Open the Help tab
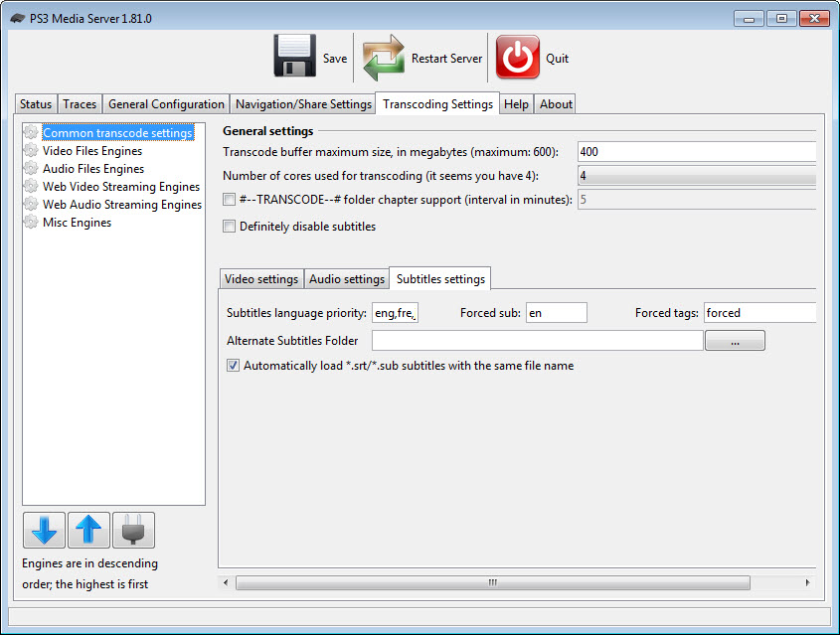Image resolution: width=840 pixels, height=635 pixels. pos(516,104)
